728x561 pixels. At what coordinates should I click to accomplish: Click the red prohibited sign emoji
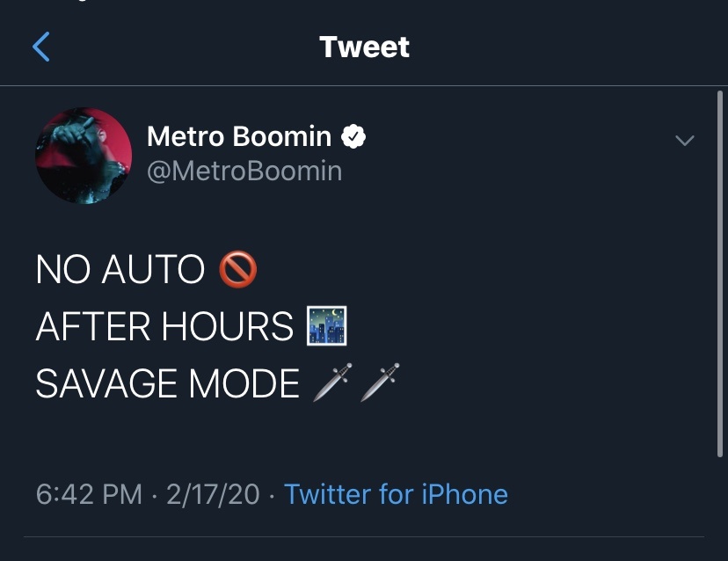pos(237,269)
